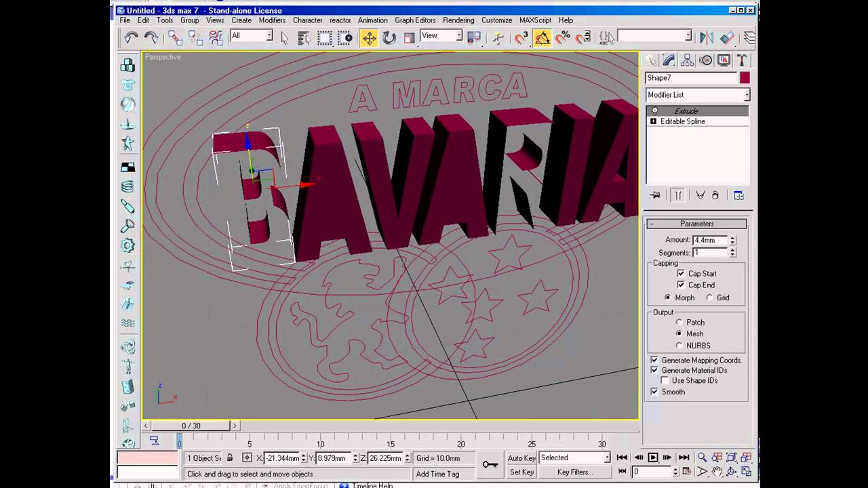Click Make Unique icon under stack
The height and width of the screenshot is (488, 868).
701,195
